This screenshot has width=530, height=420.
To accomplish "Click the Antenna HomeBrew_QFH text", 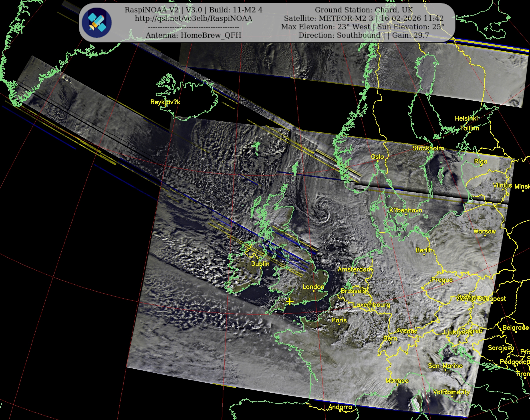I will [193, 35].
